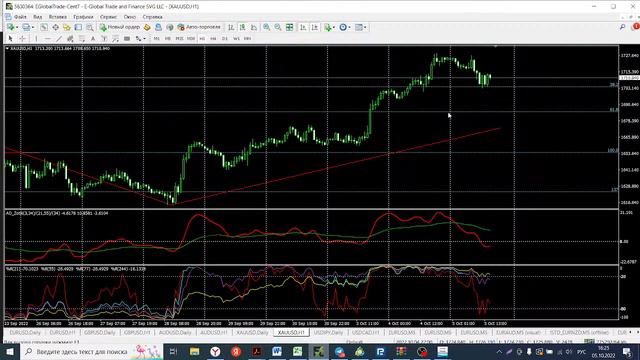Open the Сервис menu
The image size is (640, 360).
[108, 17]
